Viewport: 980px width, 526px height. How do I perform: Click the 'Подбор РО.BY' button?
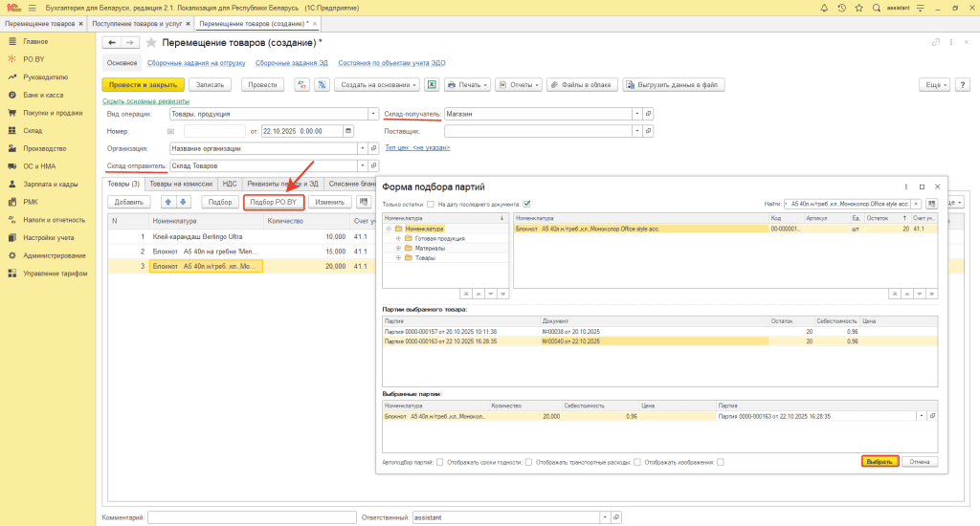[x=274, y=202]
